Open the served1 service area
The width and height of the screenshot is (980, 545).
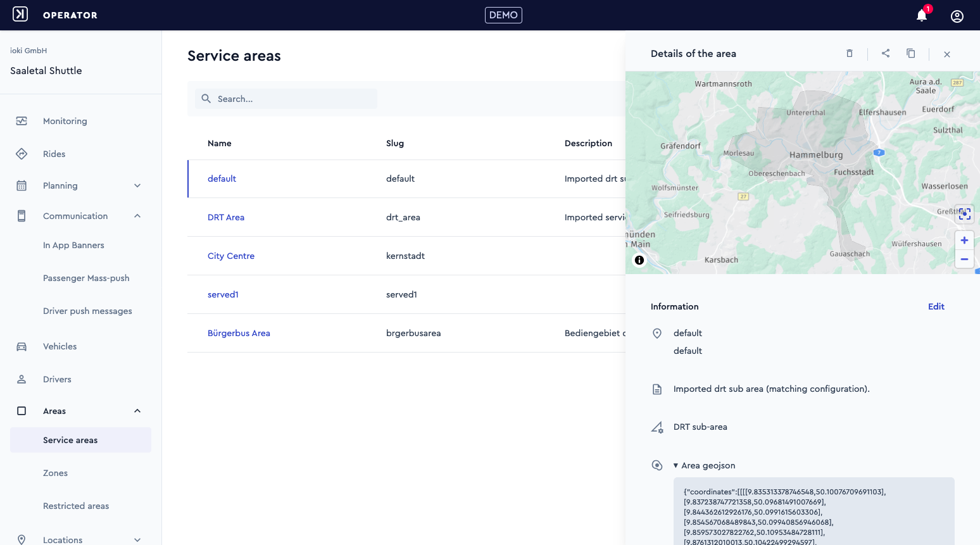pos(223,295)
